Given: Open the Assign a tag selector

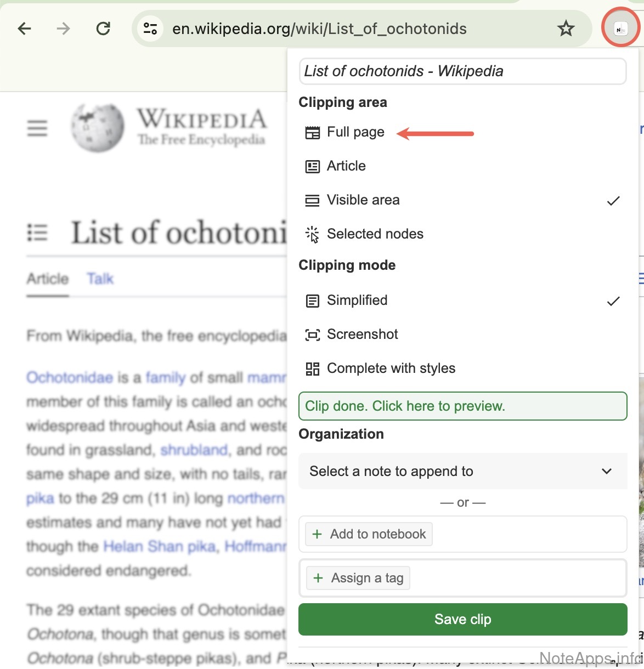Looking at the screenshot, I should [358, 578].
